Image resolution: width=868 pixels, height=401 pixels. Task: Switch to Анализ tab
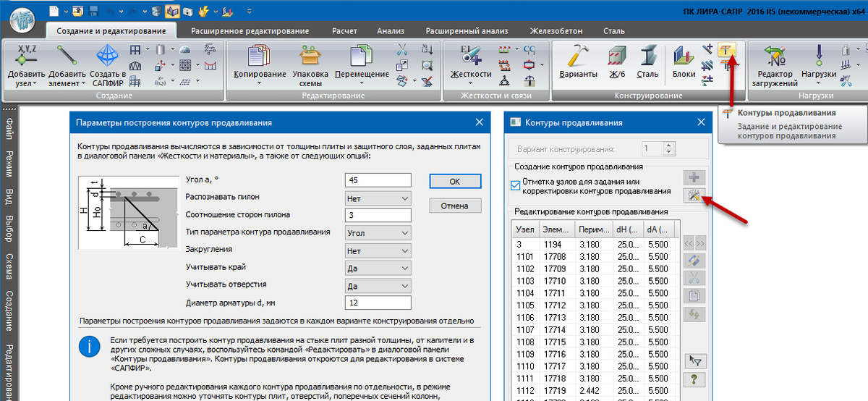click(390, 31)
